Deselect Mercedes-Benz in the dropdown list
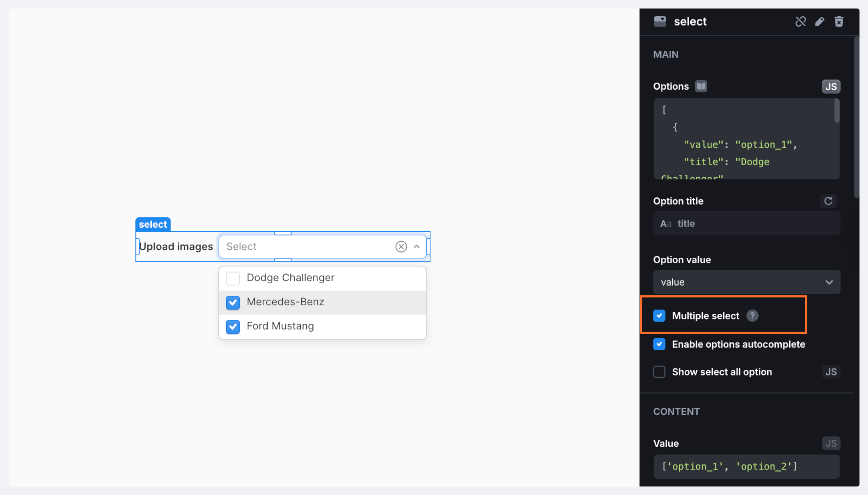 (x=233, y=302)
